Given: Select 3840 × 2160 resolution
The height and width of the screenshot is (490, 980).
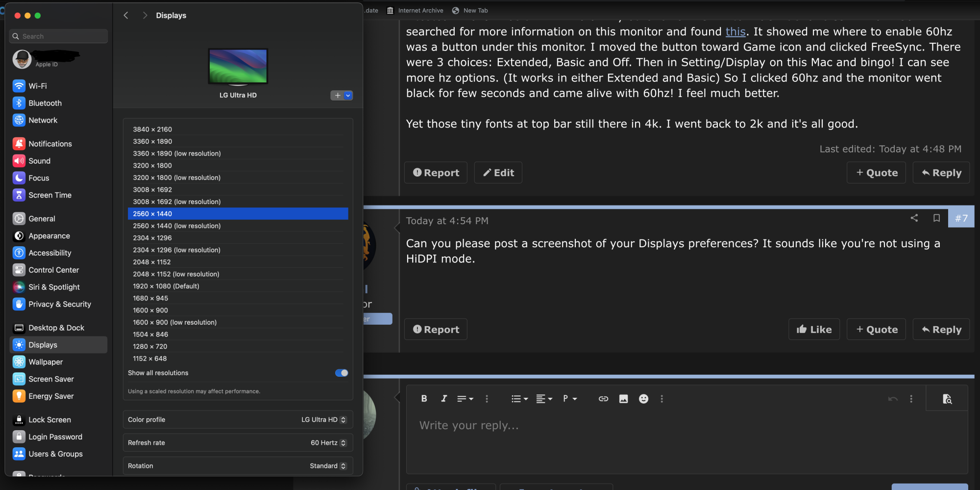Looking at the screenshot, I should pos(238,129).
